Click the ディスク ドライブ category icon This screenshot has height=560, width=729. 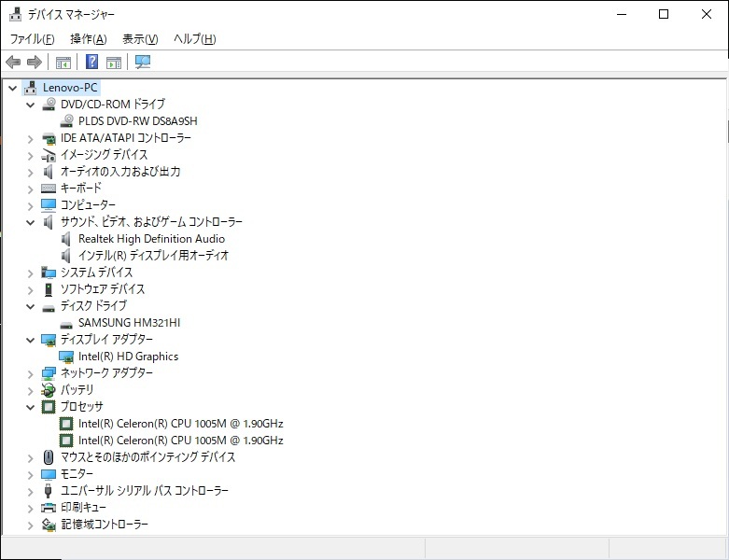49,307
